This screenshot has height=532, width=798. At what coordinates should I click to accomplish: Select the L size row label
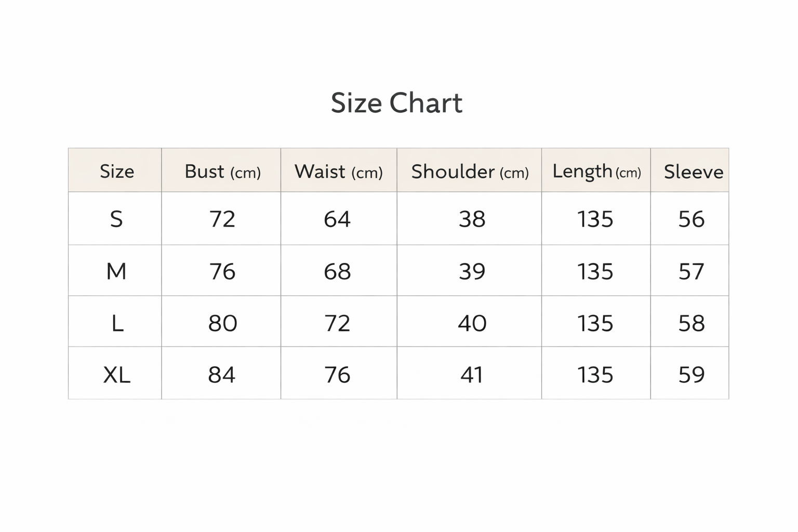117,323
